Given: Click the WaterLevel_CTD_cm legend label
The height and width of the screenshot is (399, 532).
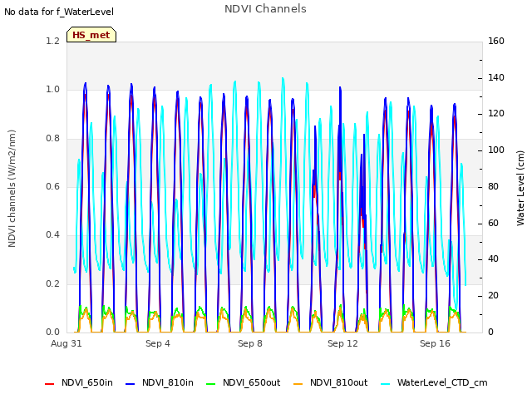Looking at the screenshot, I should pos(442,382).
